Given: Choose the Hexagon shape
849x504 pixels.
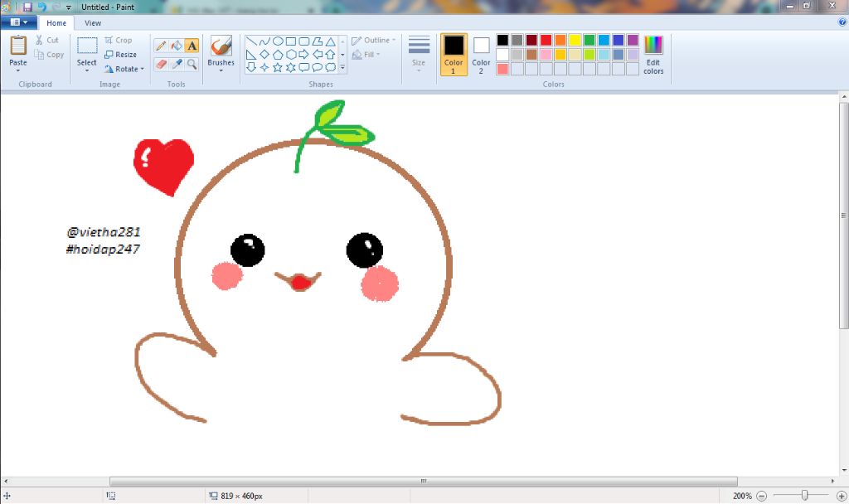Looking at the screenshot, I should click(291, 55).
